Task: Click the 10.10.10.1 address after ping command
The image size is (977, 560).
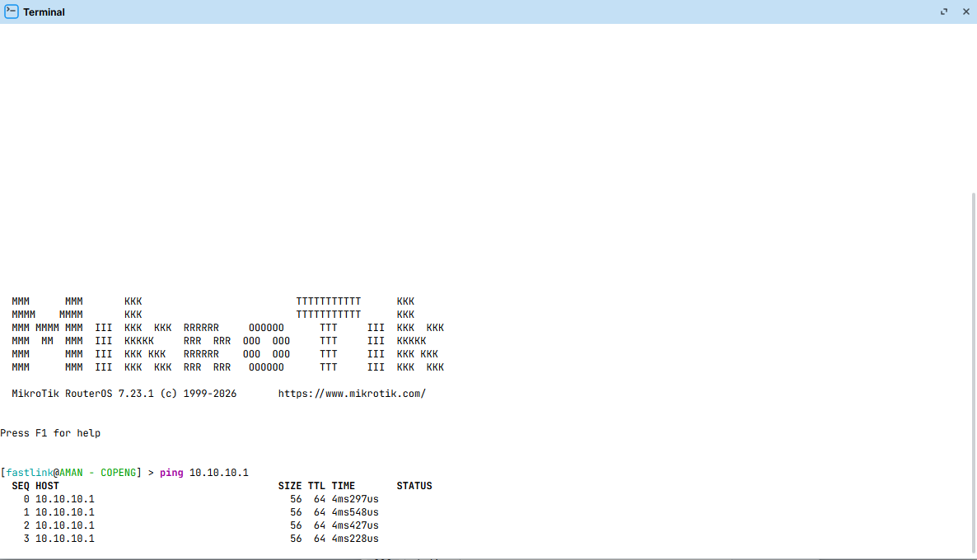Action: tap(218, 473)
